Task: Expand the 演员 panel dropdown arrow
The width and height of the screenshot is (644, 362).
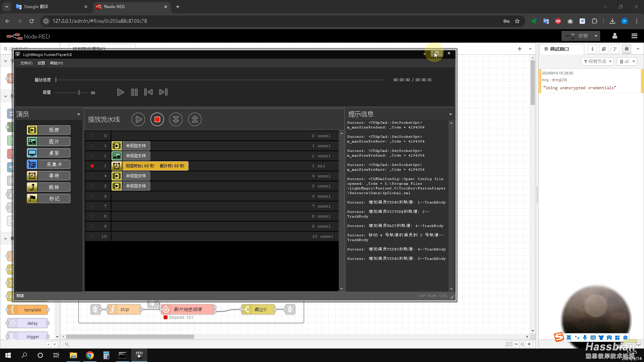Action: (x=78, y=114)
